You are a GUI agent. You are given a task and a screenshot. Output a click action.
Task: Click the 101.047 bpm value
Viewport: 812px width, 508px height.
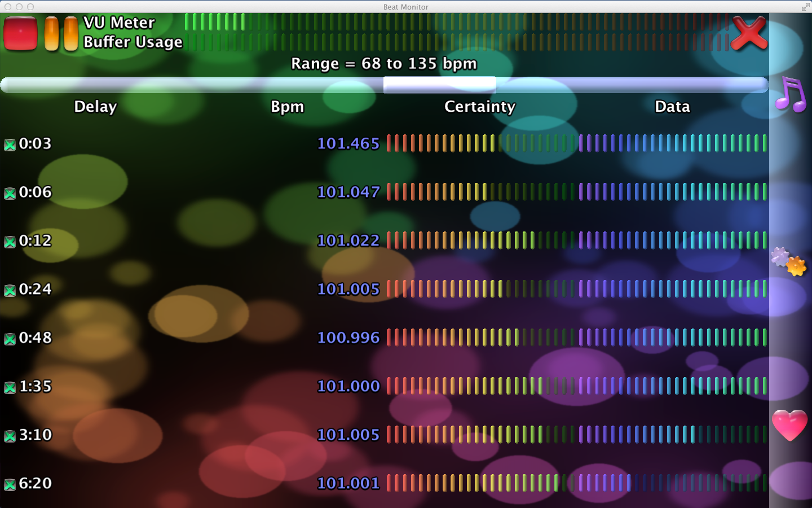tap(348, 192)
